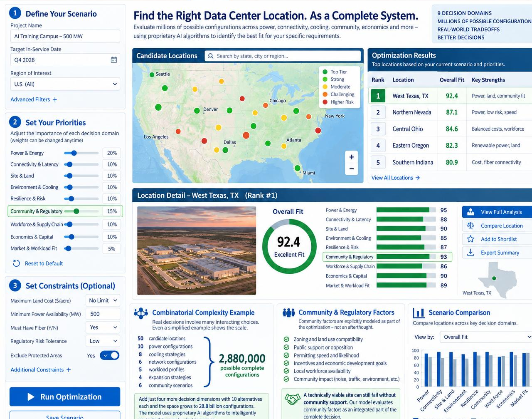Zoom in on the map with plus button
This screenshot has width=532, height=419.
(x=352, y=157)
